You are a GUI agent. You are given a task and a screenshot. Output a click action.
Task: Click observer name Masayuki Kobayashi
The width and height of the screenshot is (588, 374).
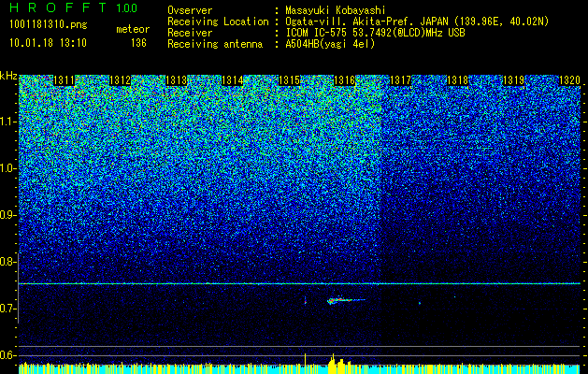336,10
